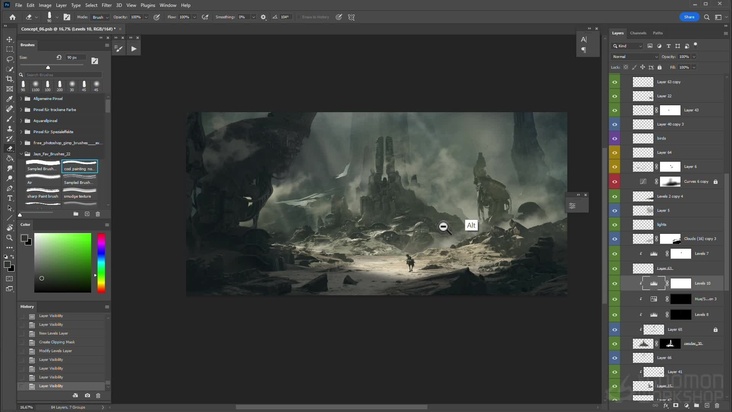Hide the Layer 66 layer
732x412 pixels.
615,358
